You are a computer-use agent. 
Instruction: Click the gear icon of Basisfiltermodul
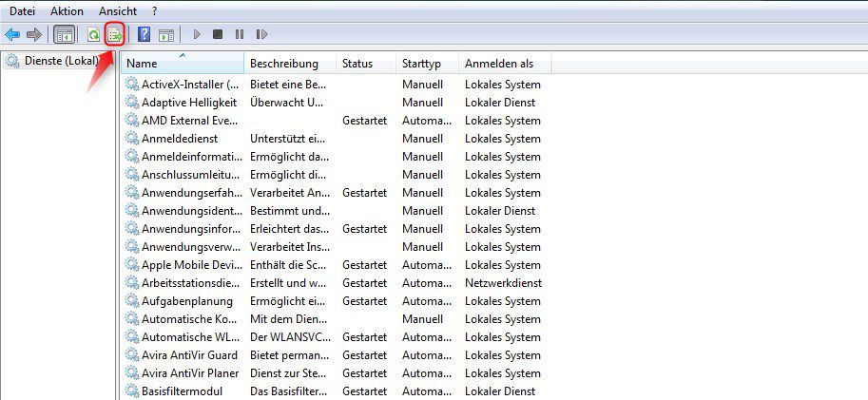pos(132,391)
